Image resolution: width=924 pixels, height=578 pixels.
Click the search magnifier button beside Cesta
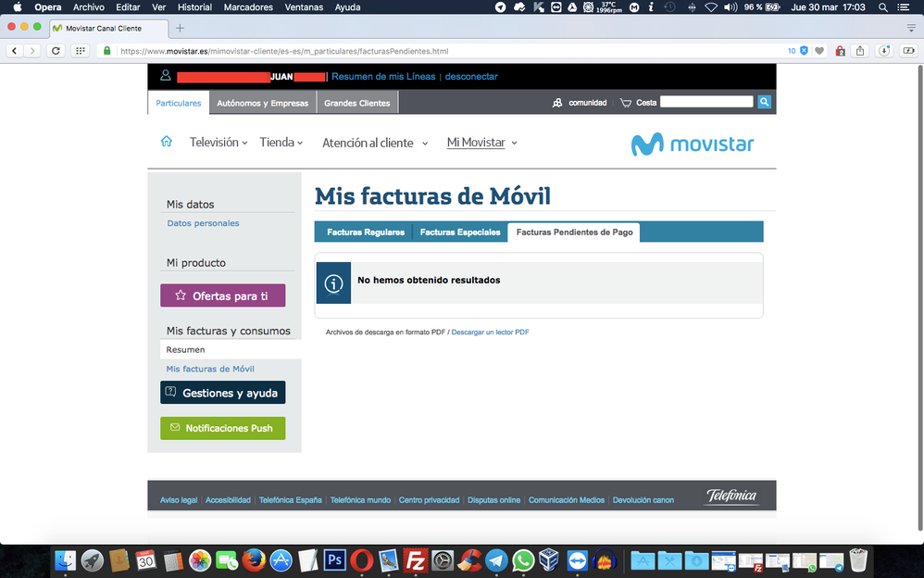764,102
